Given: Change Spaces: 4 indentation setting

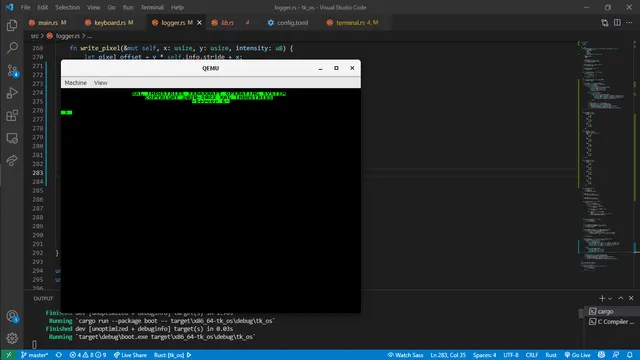Looking at the screenshot, I should pyautogui.click(x=484, y=355).
